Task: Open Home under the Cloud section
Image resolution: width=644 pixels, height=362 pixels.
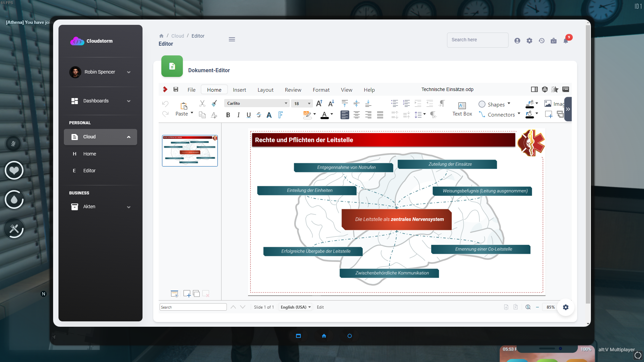Action: click(x=89, y=154)
